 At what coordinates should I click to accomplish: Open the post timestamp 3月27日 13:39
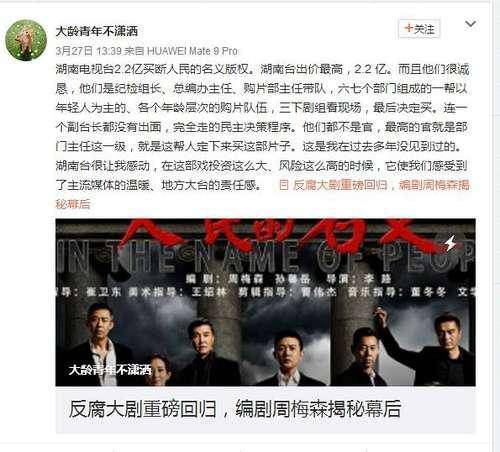88,51
